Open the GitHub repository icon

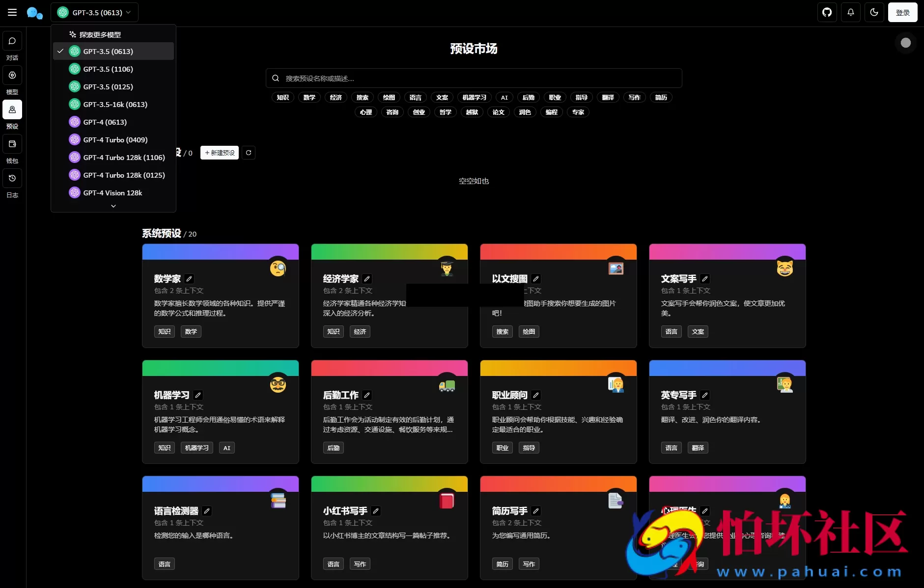point(827,12)
